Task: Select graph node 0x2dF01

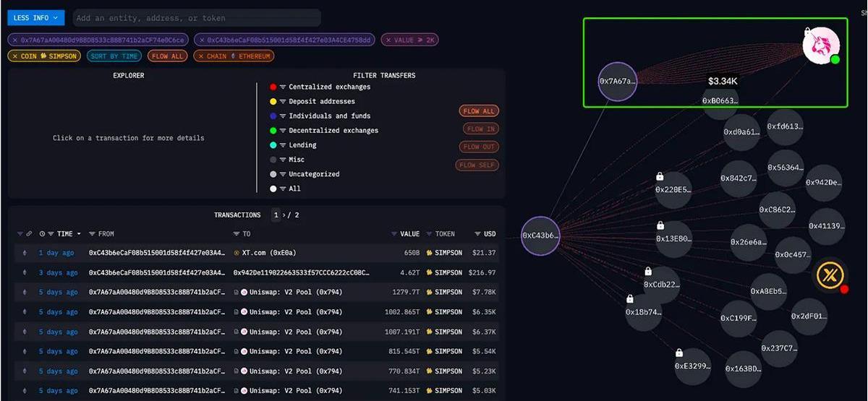Action: [809, 316]
